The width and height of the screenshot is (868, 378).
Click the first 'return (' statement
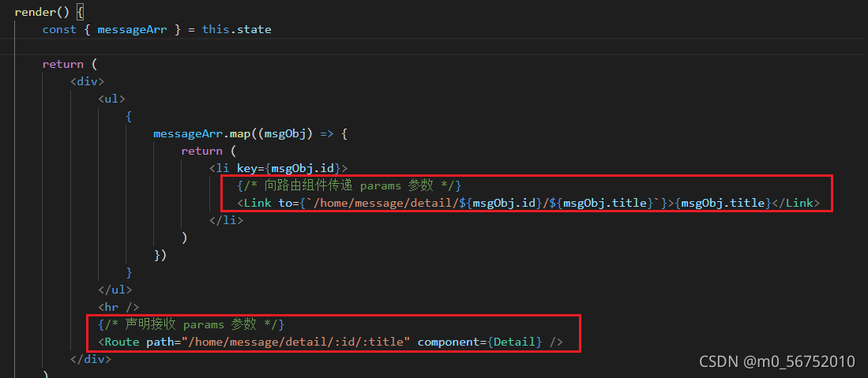(70, 64)
